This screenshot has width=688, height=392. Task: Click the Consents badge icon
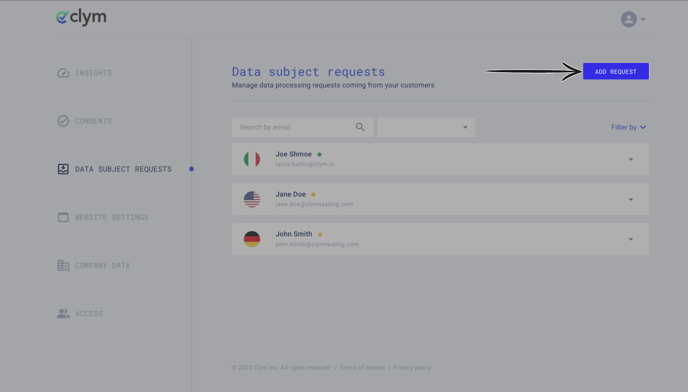(x=63, y=121)
